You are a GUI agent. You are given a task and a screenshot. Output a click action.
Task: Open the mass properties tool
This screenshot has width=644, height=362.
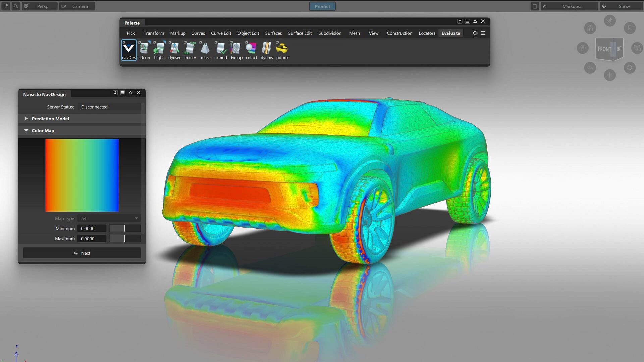point(205,49)
